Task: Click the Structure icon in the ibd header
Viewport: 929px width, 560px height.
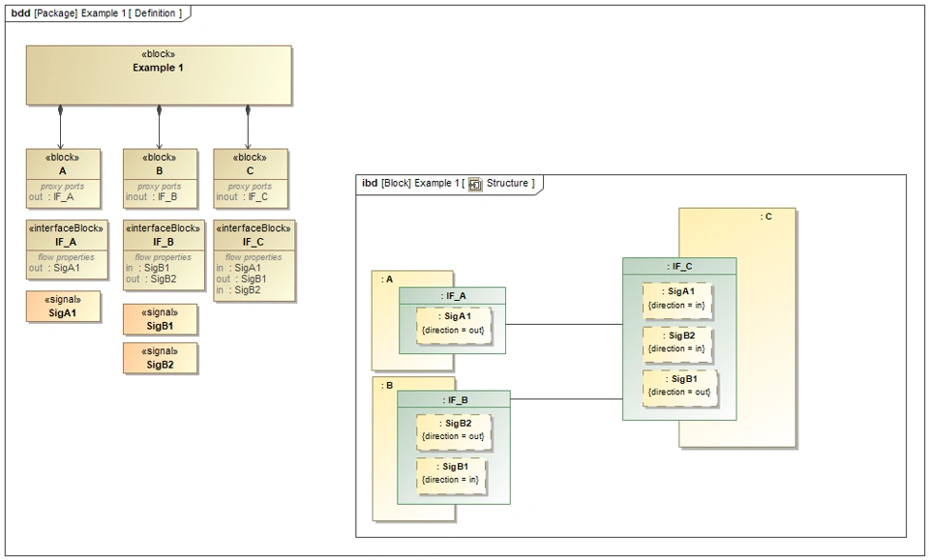Action: point(475,184)
